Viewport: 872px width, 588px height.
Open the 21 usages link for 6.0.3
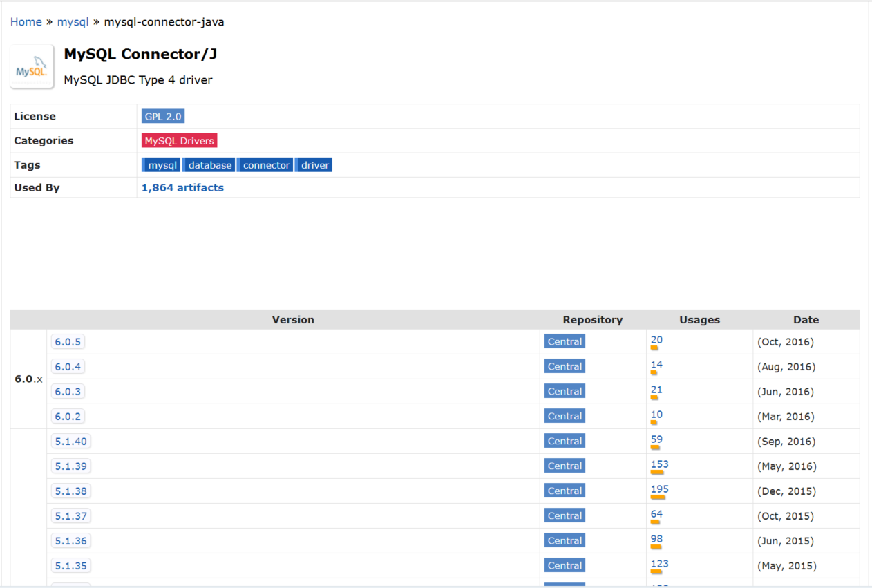tap(656, 390)
